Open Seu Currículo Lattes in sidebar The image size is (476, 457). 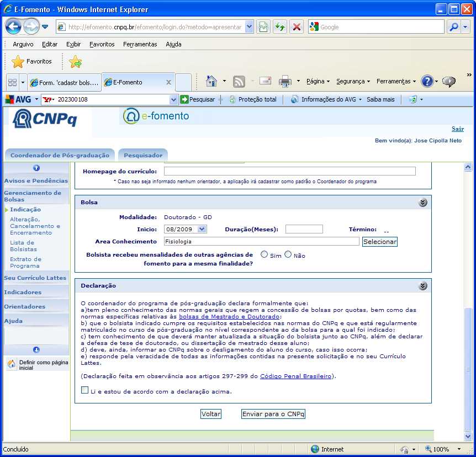(x=35, y=278)
